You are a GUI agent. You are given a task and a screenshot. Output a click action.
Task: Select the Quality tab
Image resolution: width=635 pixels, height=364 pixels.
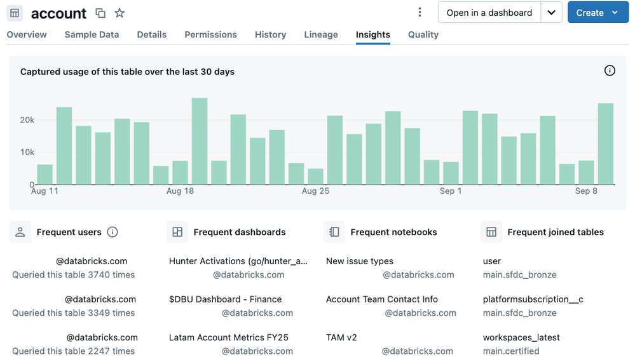(x=423, y=35)
